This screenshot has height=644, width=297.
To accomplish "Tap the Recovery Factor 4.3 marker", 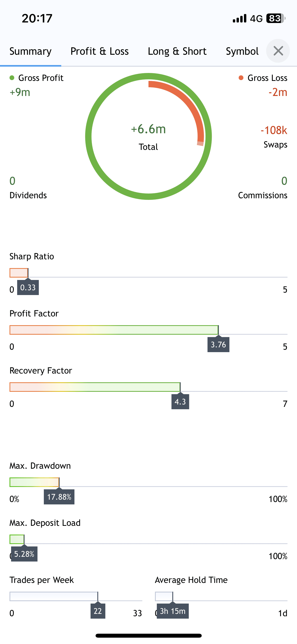I will (180, 402).
